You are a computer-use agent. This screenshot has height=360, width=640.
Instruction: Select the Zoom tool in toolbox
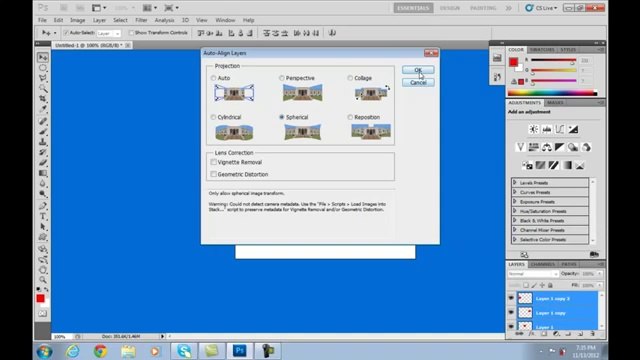tap(43, 280)
